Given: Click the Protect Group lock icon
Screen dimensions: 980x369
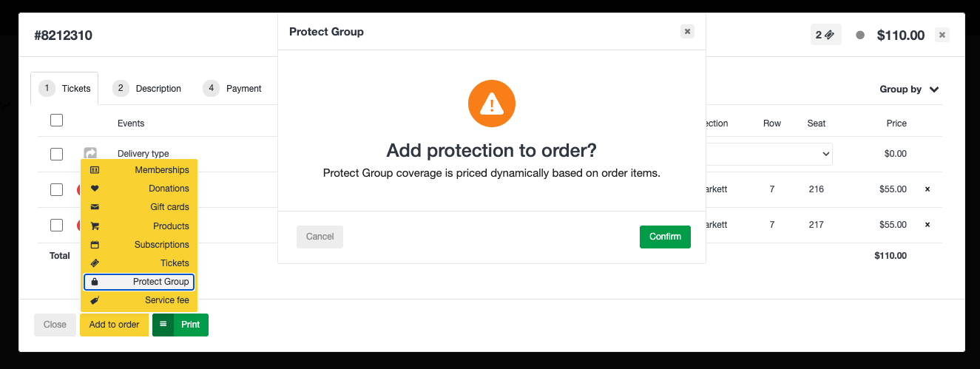Looking at the screenshot, I should click(95, 282).
